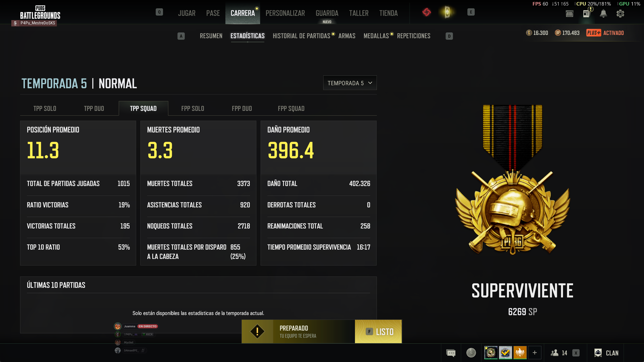Click the D key hint after REPETICIONES
This screenshot has height=362, width=644.
[449, 36]
